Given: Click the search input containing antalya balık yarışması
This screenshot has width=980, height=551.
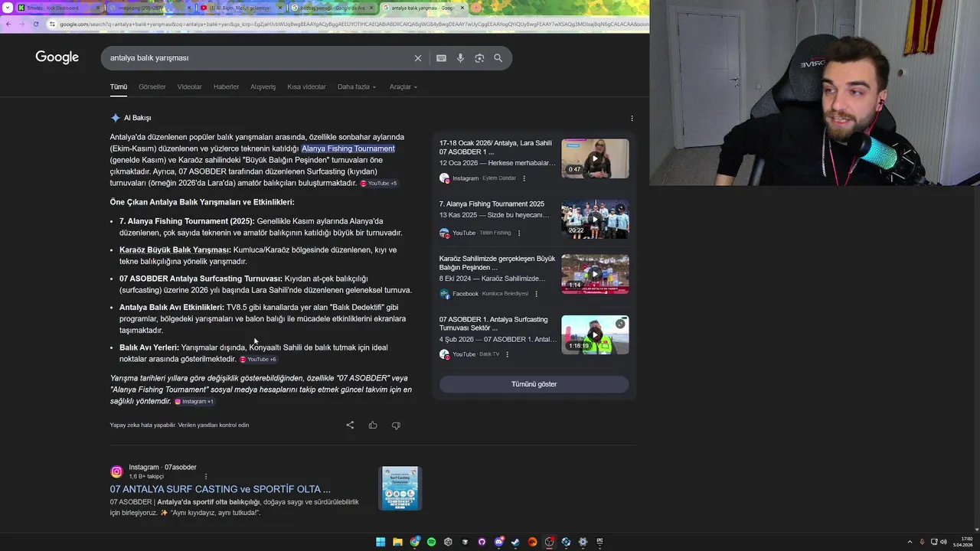Looking at the screenshot, I should coord(256,58).
